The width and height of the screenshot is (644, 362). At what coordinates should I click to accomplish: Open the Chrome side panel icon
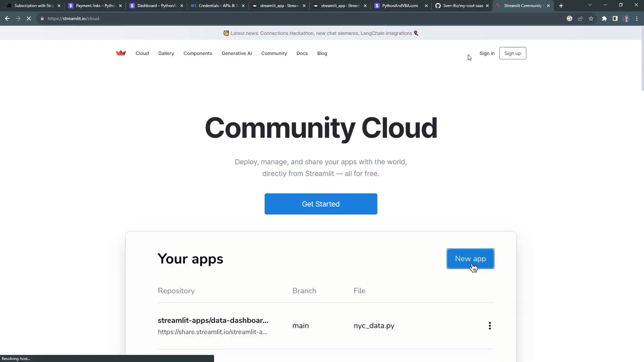pos(615,18)
